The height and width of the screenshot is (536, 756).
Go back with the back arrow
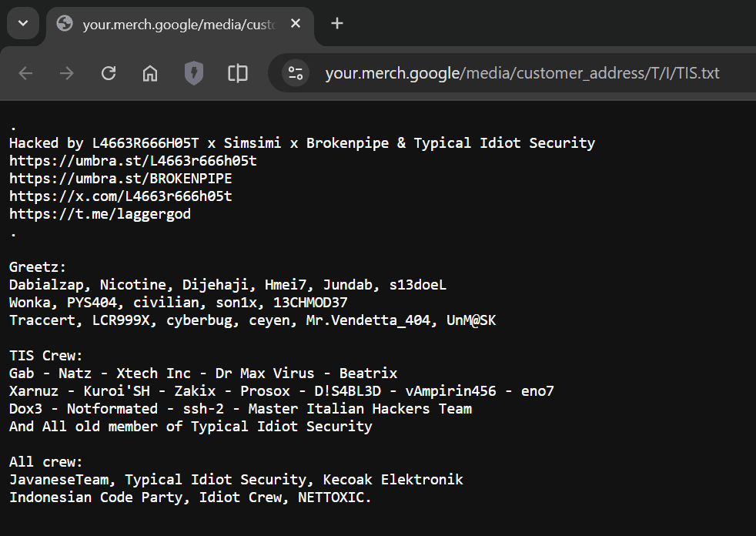[x=25, y=73]
